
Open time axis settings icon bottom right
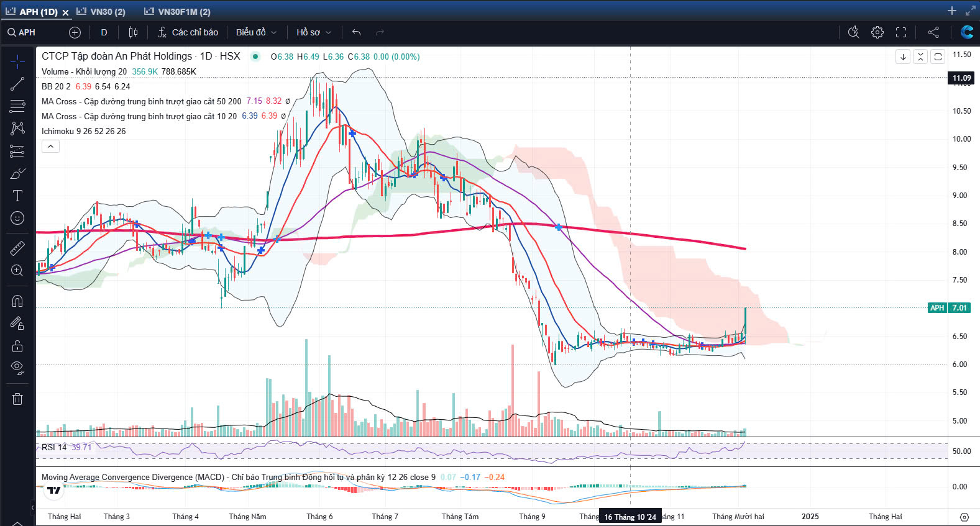(x=964, y=517)
